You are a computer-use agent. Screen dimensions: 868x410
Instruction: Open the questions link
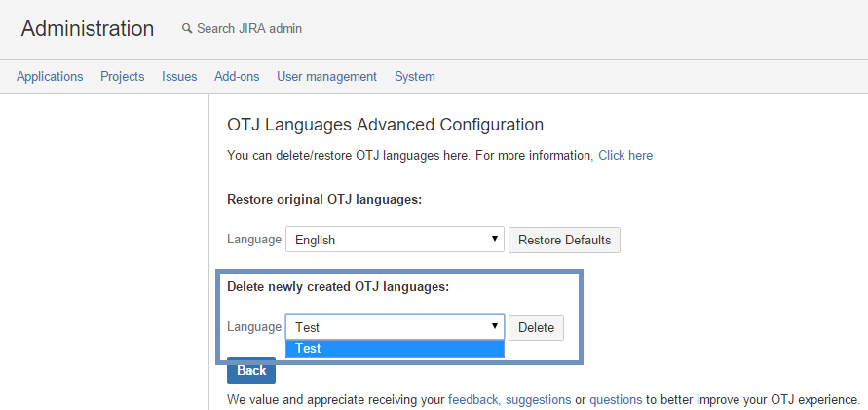[x=616, y=399]
